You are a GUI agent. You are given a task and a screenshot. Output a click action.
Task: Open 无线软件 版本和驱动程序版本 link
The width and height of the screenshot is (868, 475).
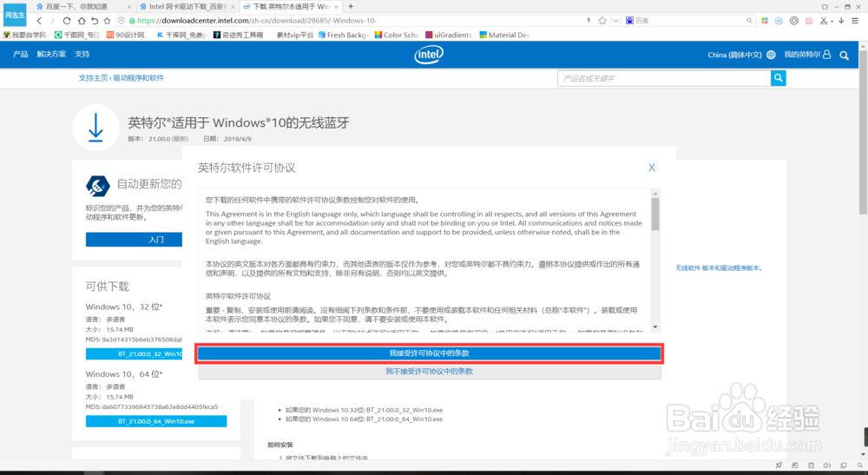pyautogui.click(x=717, y=268)
